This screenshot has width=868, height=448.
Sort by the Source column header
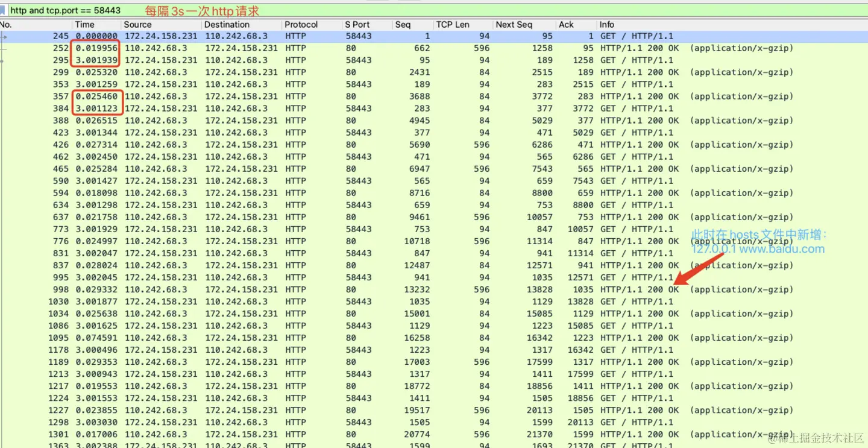click(x=161, y=25)
